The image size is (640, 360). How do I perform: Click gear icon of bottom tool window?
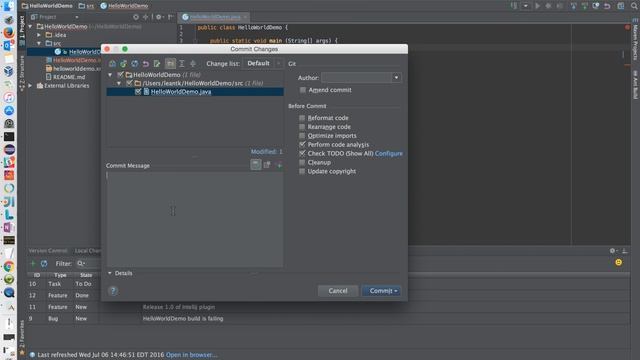pos(612,251)
